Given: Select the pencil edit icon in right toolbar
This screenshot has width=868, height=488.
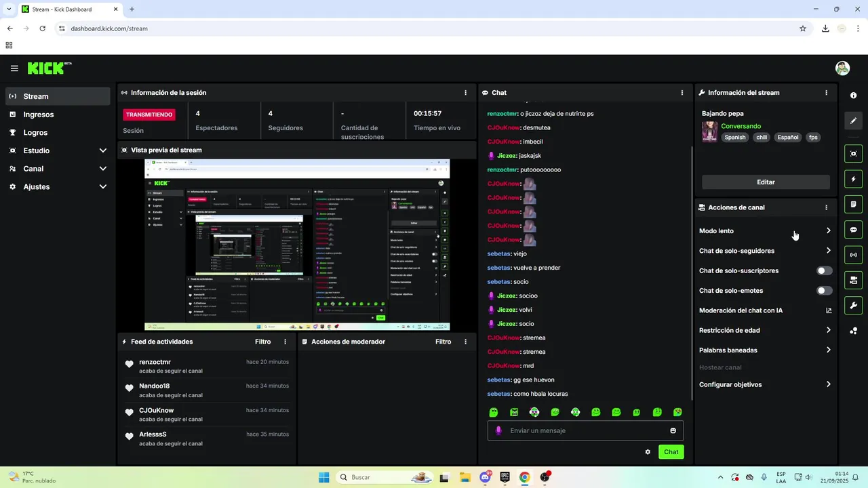Looking at the screenshot, I should click(853, 121).
